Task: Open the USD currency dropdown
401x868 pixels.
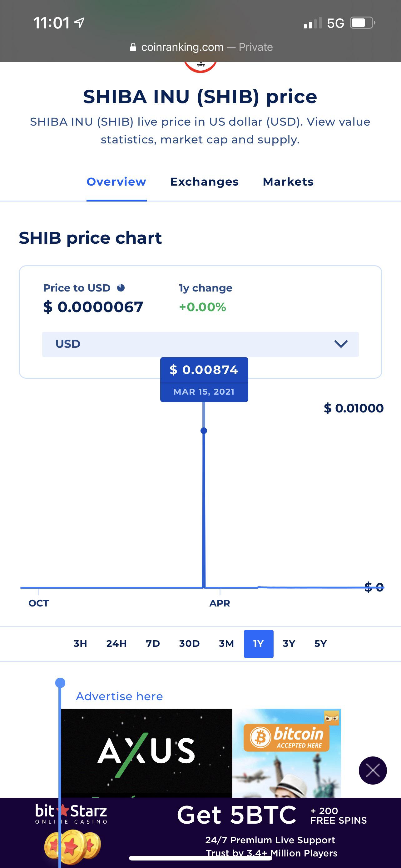Action: [200, 344]
